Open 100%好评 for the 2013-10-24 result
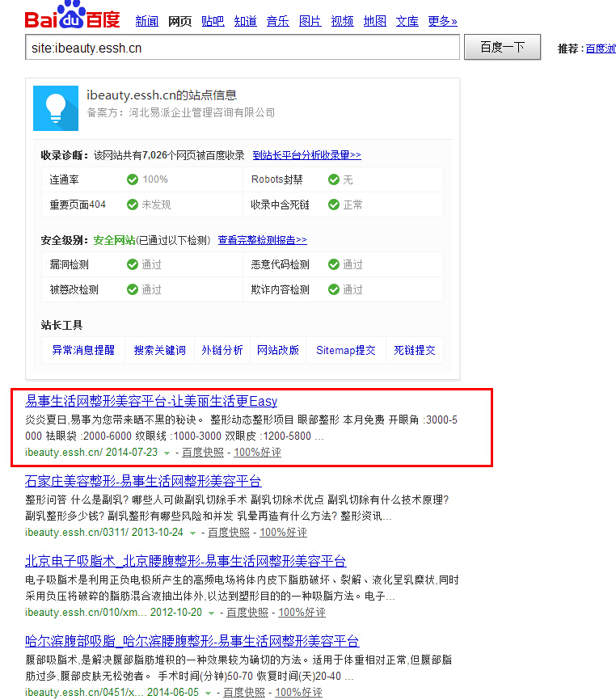616x700 pixels. [x=284, y=532]
